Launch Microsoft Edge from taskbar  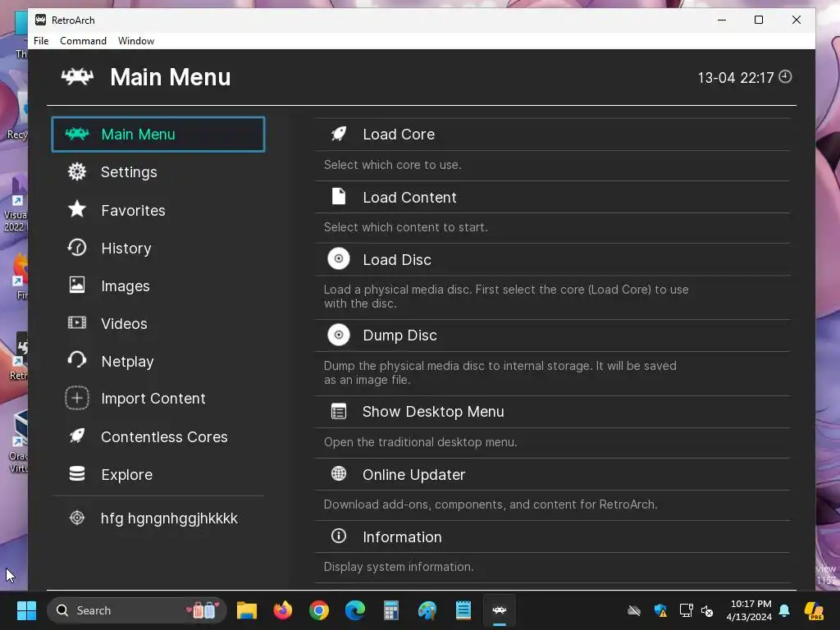coord(354,610)
